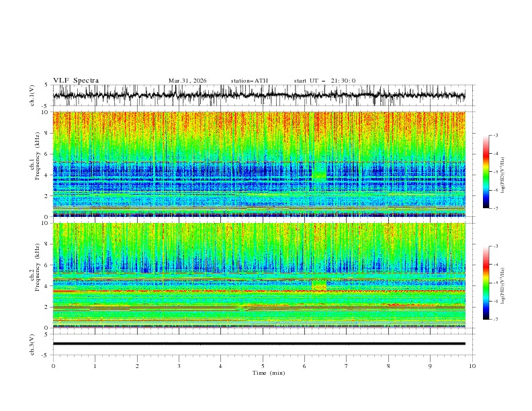Click the green burst patch in ch.2 spectrogram
Image resolution: width=532 pixels, height=411 pixels.
point(319,285)
